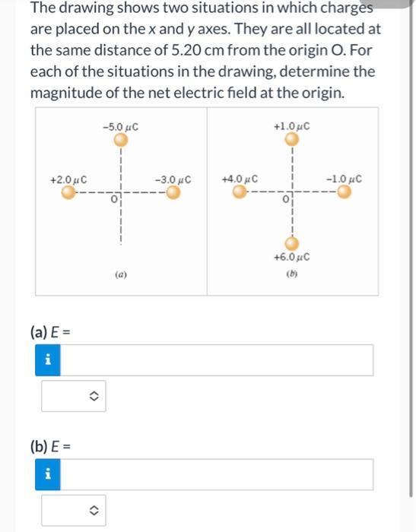
Task: Open the units dropdown for part (a)
Action: [x=74, y=396]
